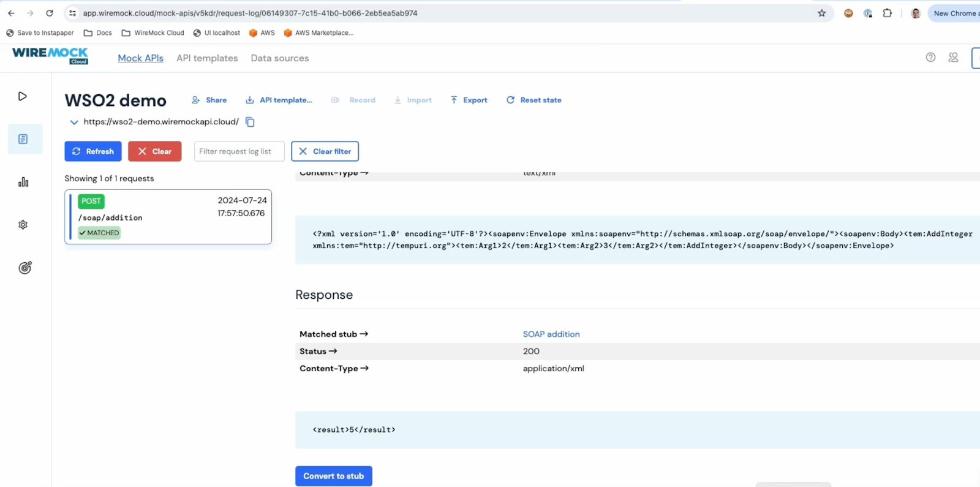Switch to the Data sources tab
The width and height of the screenshot is (980, 487).
pyautogui.click(x=280, y=58)
